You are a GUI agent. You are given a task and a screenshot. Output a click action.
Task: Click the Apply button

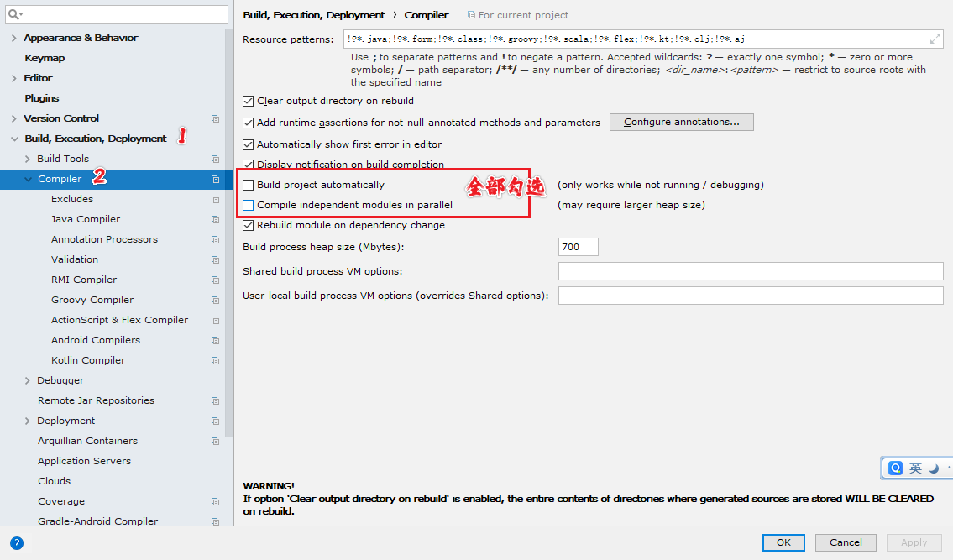(914, 542)
